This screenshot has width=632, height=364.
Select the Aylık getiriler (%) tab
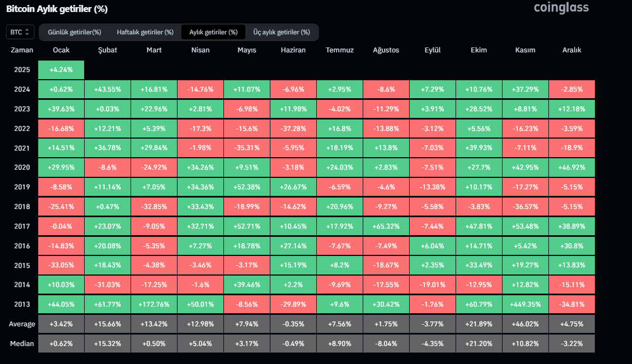213,32
